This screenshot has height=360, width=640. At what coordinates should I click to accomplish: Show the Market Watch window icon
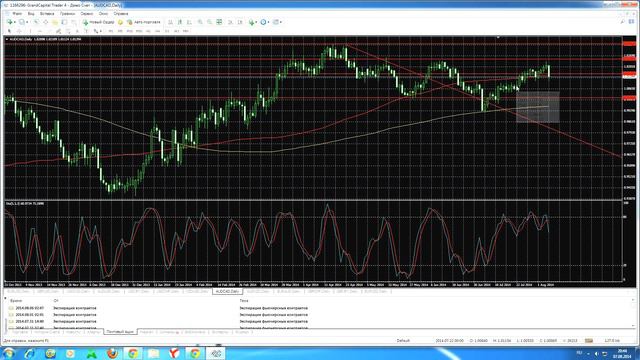36,22
